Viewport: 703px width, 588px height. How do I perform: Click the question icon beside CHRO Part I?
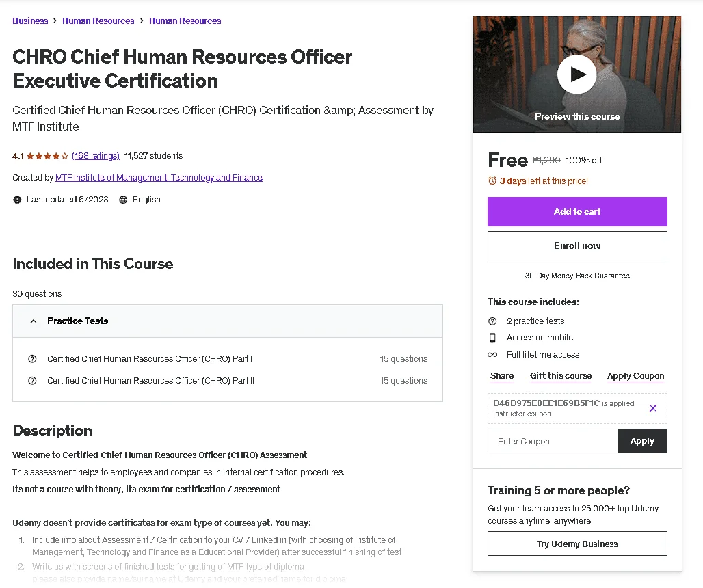(x=32, y=358)
